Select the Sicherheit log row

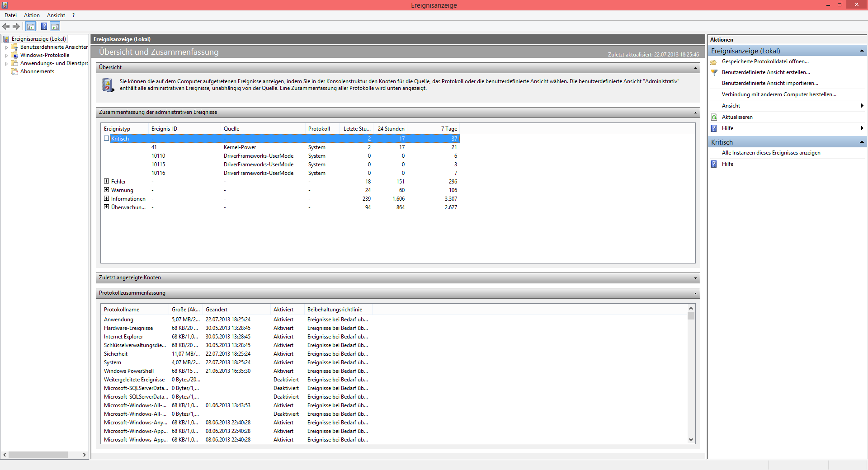[237, 354]
